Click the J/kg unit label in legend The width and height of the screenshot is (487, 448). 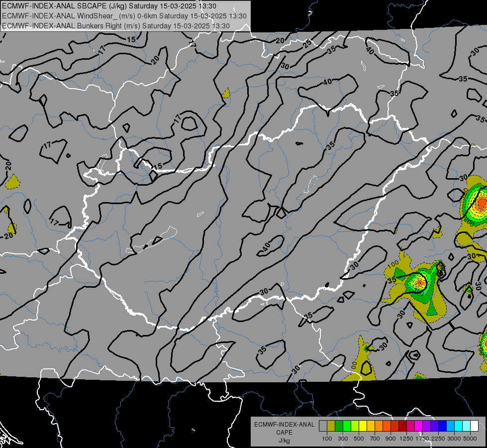coord(285,441)
